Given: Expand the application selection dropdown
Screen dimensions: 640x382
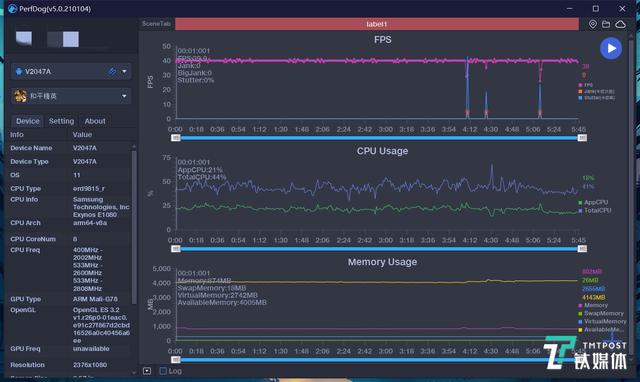Looking at the screenshot, I should [124, 96].
